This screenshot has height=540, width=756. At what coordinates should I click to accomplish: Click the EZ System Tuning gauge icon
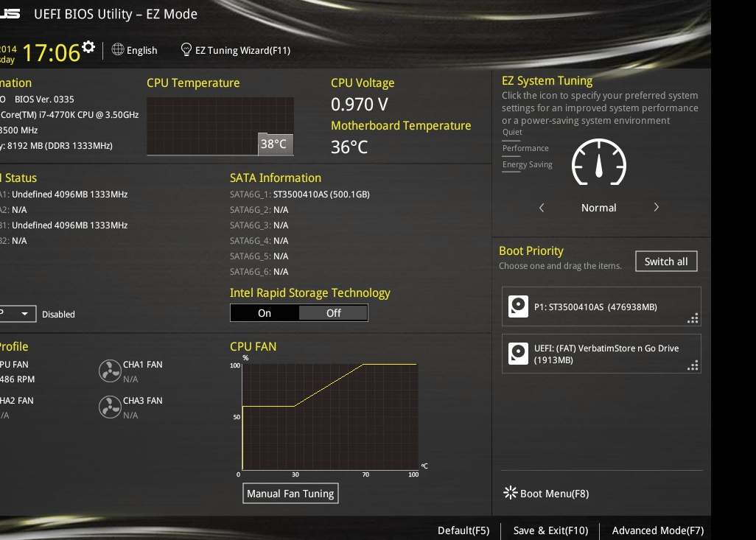click(599, 162)
